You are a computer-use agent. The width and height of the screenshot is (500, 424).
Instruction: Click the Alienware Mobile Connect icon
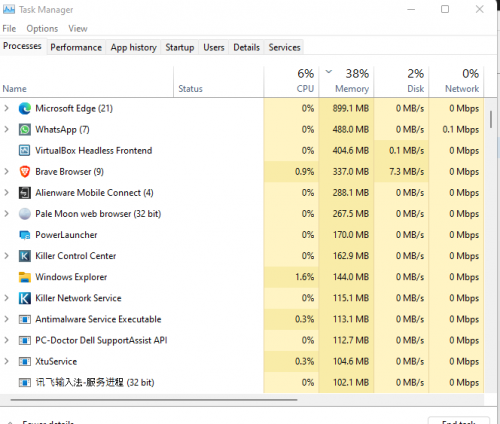point(25,193)
